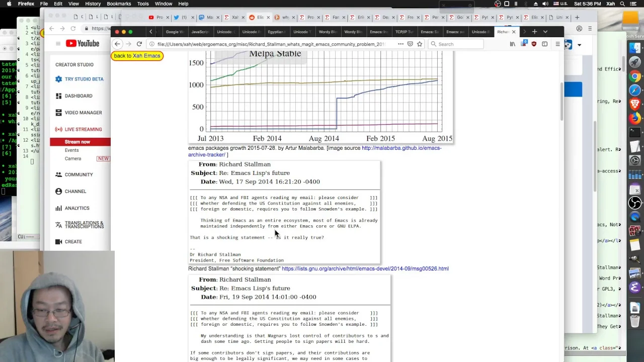Click the Firefox reload page icon
Viewport: 644px width, 362px height.
click(139, 44)
